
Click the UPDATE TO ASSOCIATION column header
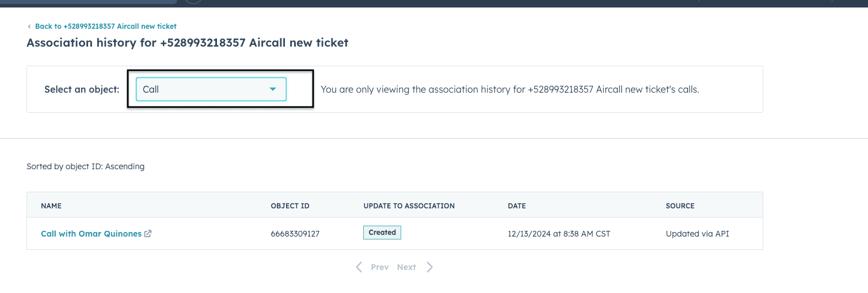point(409,206)
